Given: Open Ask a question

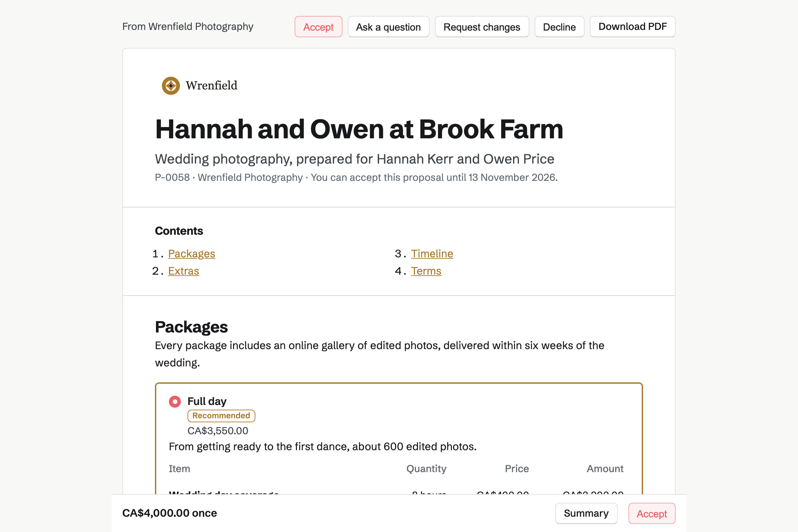Looking at the screenshot, I should [x=388, y=27].
